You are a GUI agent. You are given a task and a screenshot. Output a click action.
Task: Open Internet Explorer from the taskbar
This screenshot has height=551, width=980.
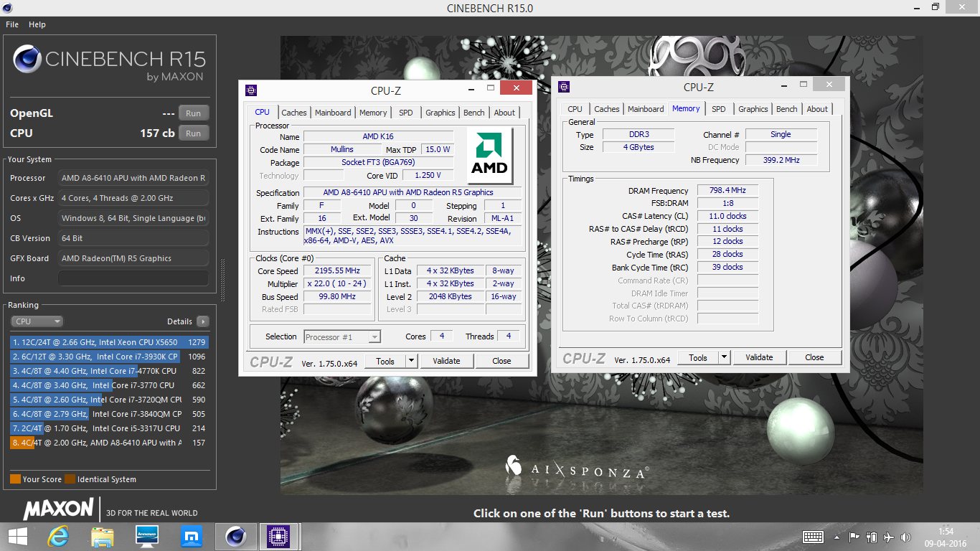click(58, 537)
